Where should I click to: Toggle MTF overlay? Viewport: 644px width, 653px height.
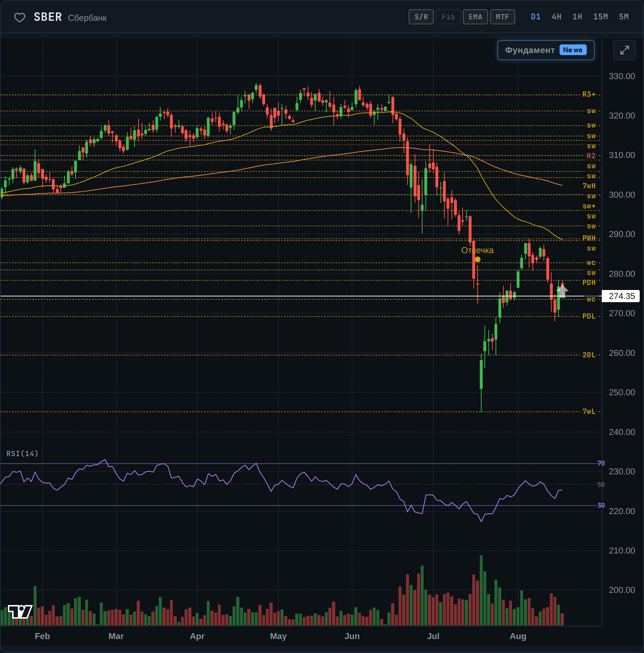[502, 17]
